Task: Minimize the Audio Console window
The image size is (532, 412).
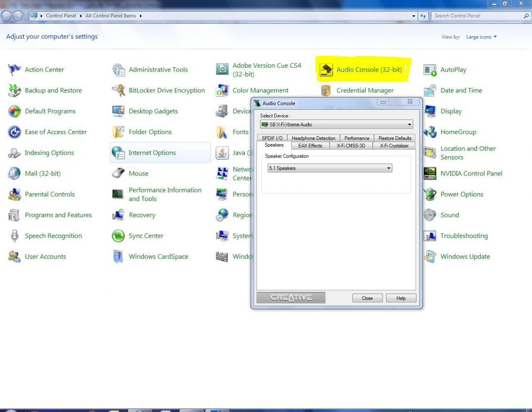Action: tap(383, 102)
